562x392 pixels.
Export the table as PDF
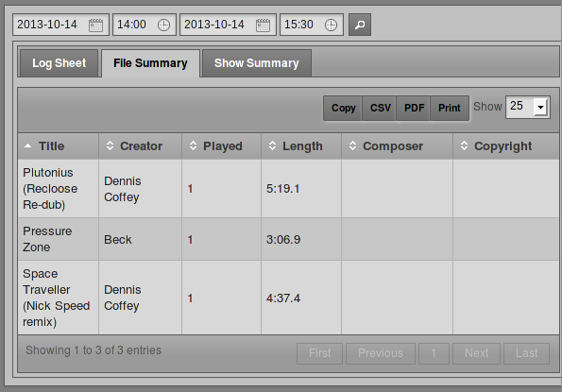coord(414,108)
